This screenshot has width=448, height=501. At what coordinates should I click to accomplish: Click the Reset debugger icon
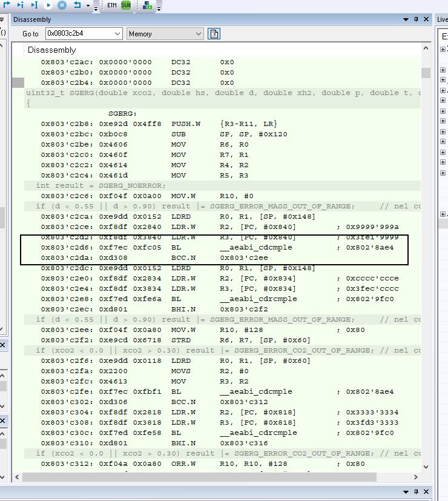tap(77, 5)
